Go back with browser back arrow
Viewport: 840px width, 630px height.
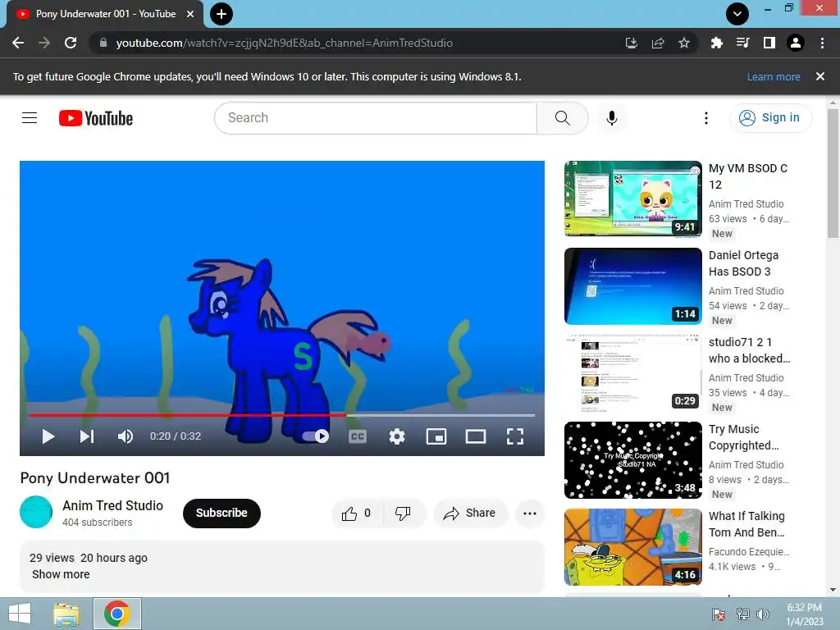click(18, 43)
